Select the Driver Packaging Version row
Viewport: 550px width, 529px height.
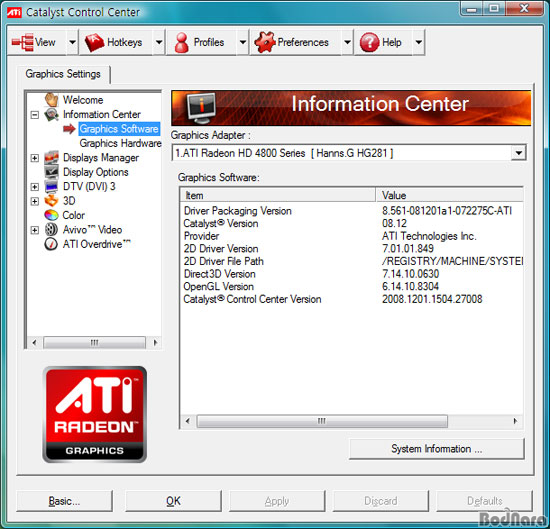(351, 211)
